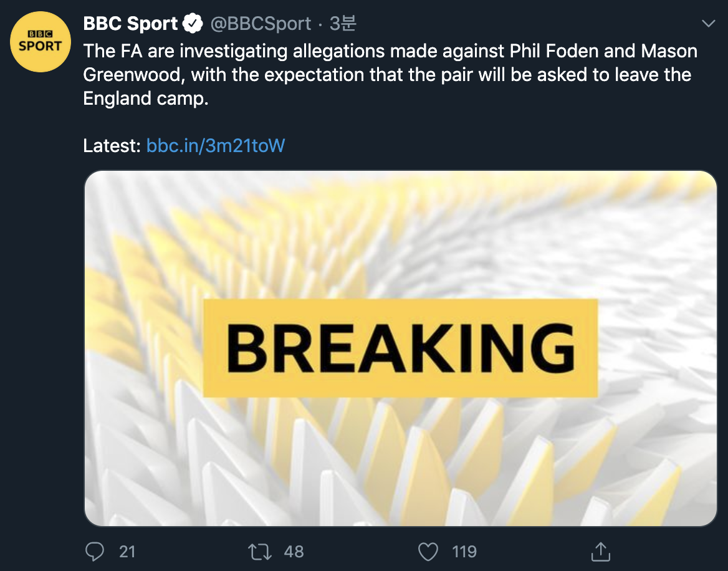The height and width of the screenshot is (571, 728).
Task: Open the share tweet icon
Action: pyautogui.click(x=600, y=551)
